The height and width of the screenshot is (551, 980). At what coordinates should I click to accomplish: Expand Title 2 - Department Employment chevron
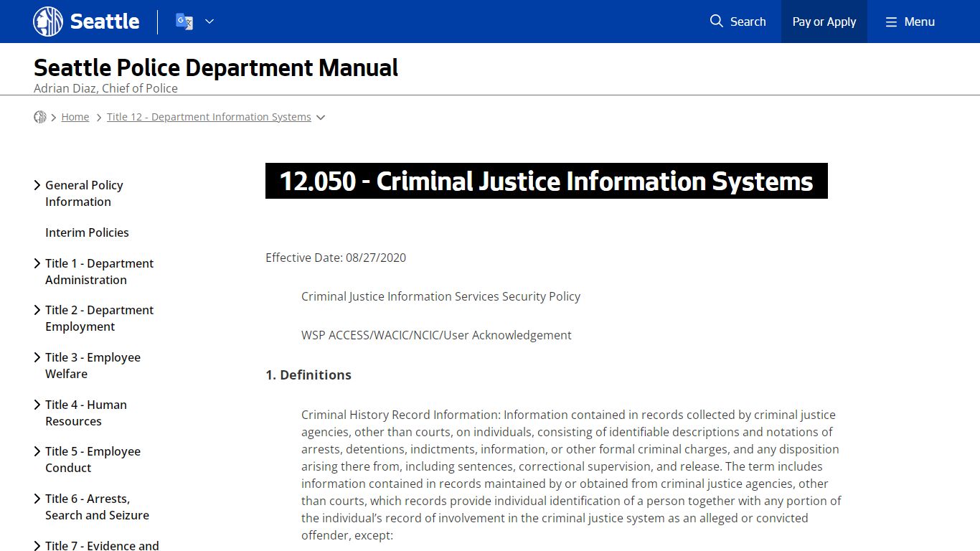tap(37, 310)
